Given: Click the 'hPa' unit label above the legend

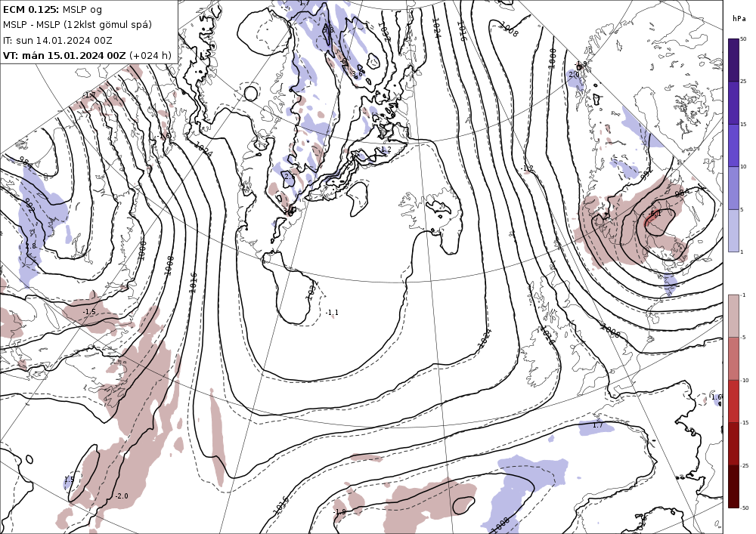Looking at the screenshot, I should (739, 19).
